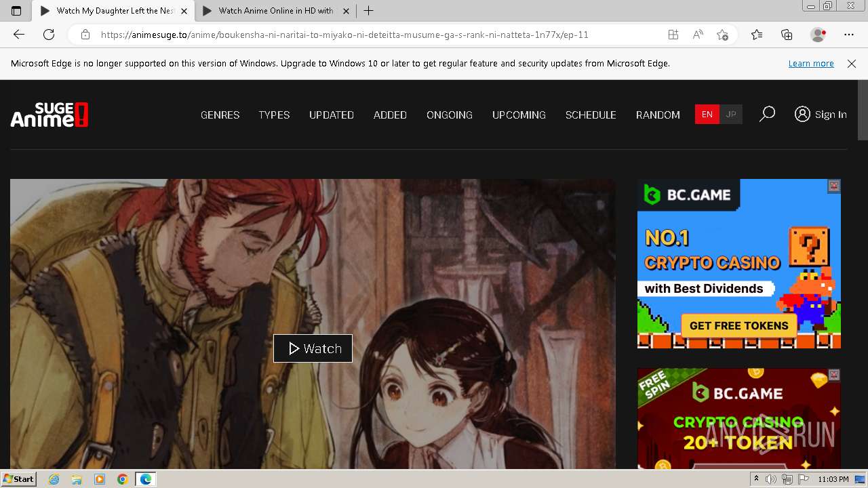Open the Windows Start menu

pos(18,479)
